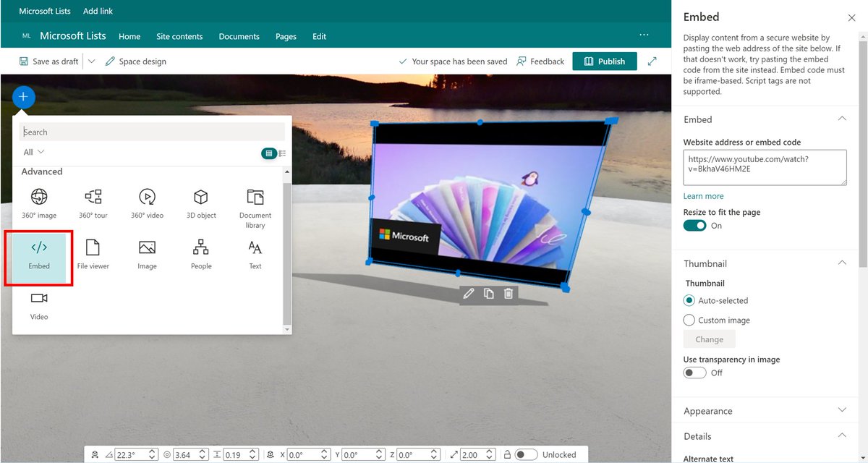Expand the Appearance section
Image resolution: width=868 pixels, height=463 pixels.
click(841, 410)
